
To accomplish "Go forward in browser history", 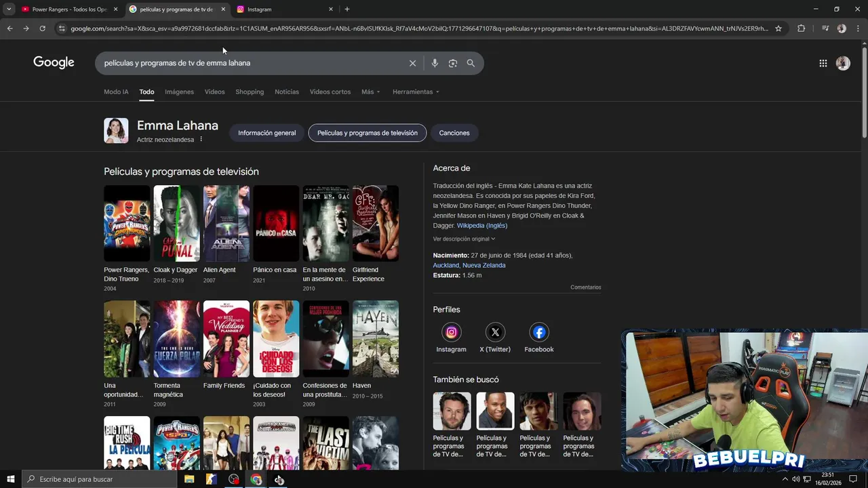I will [x=26, y=28].
